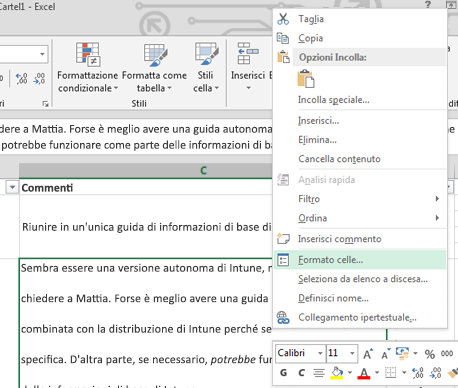This screenshot has width=458, height=388.
Task: Choose Seleziona da elenco a discesa...
Action: click(360, 279)
